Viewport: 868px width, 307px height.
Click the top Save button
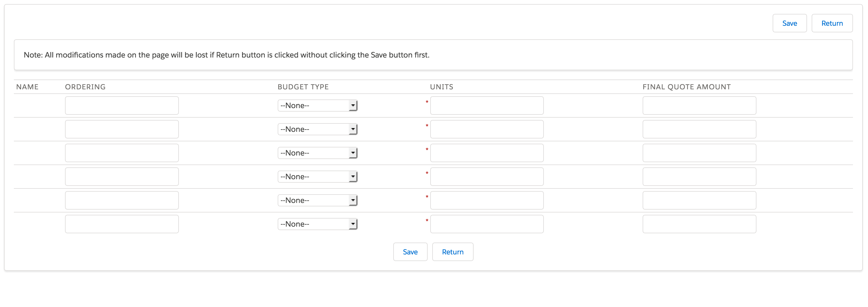[x=789, y=23]
